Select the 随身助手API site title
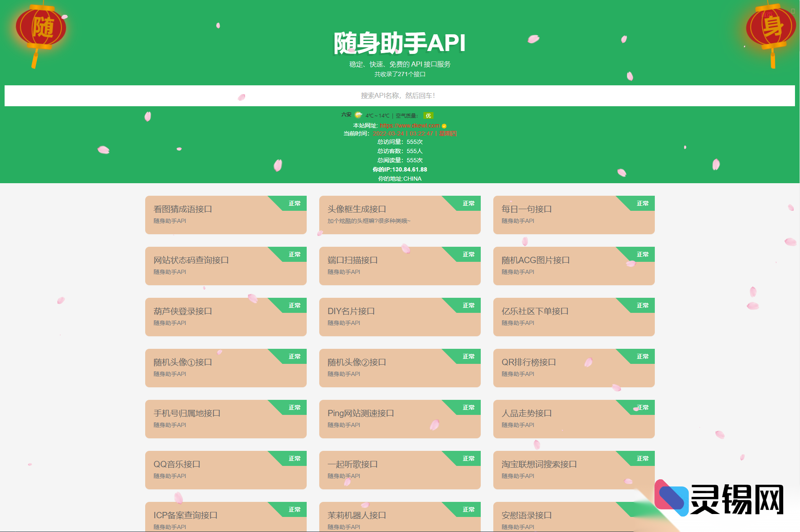This screenshot has width=800, height=532. pos(400,43)
